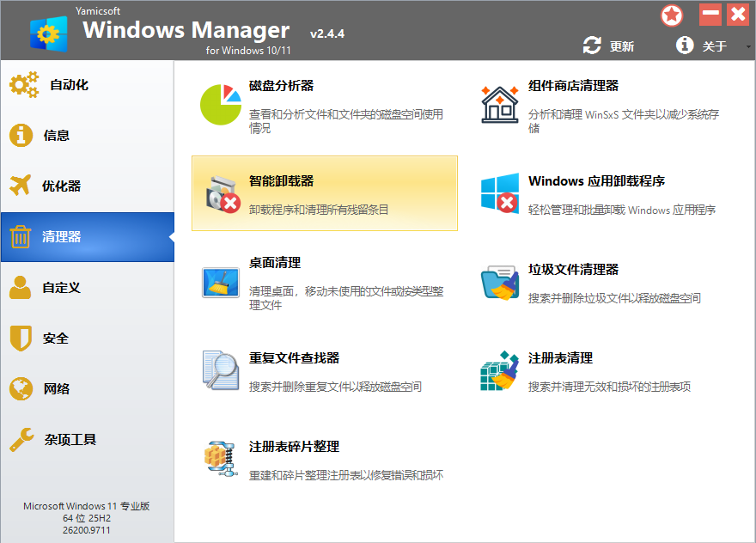Open 重复文件查找器 title link
This screenshot has width=756, height=543.
[294, 357]
